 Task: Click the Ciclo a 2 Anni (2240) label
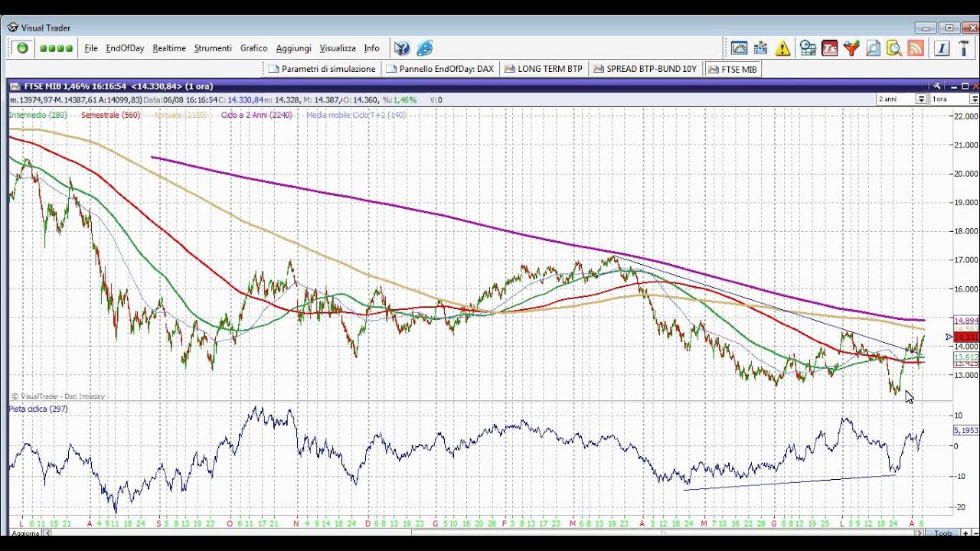point(256,115)
